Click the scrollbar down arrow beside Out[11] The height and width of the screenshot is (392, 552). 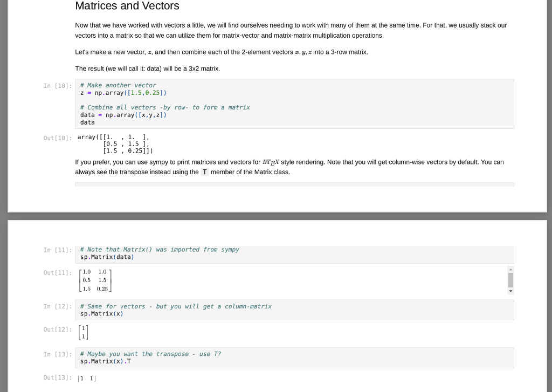[510, 291]
